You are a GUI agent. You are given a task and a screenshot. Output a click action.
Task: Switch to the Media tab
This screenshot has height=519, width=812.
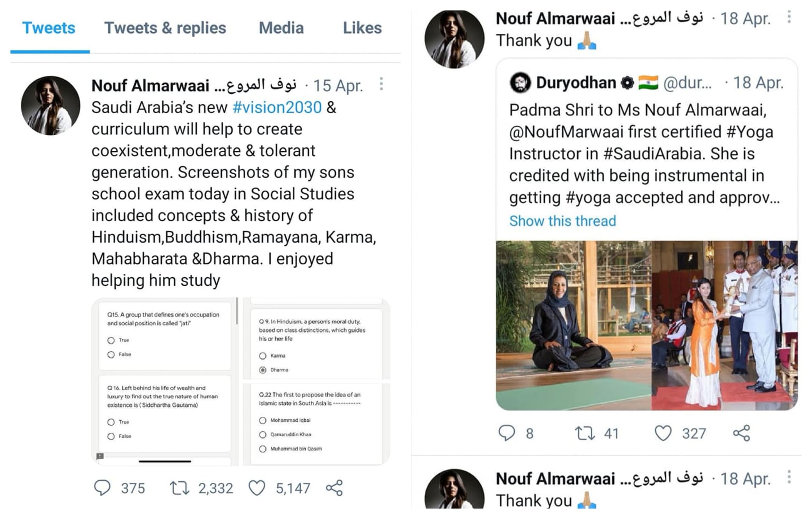[281, 28]
